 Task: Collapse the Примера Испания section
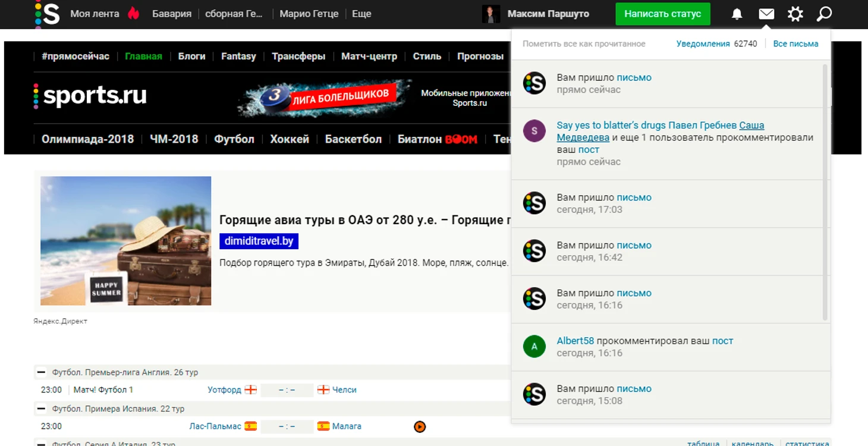[x=41, y=409]
